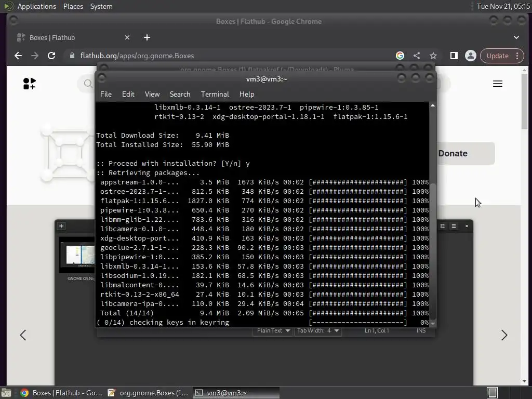532x399 pixels.
Task: Open the terminal Help menu
Action: pyautogui.click(x=247, y=95)
